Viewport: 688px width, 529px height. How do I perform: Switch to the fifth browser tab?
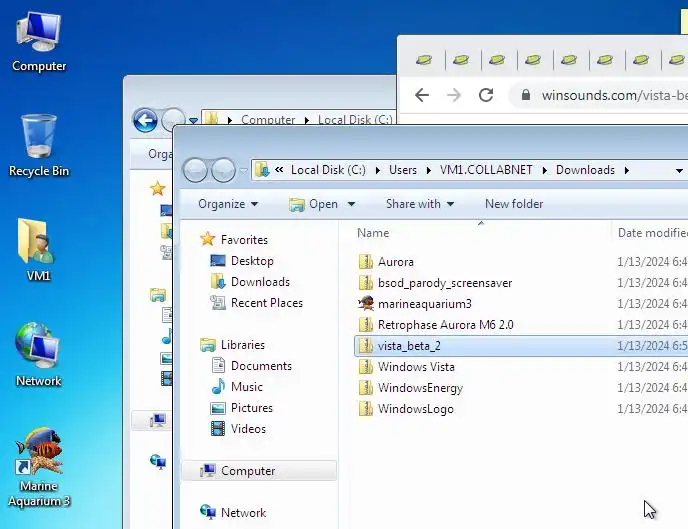click(x=569, y=59)
